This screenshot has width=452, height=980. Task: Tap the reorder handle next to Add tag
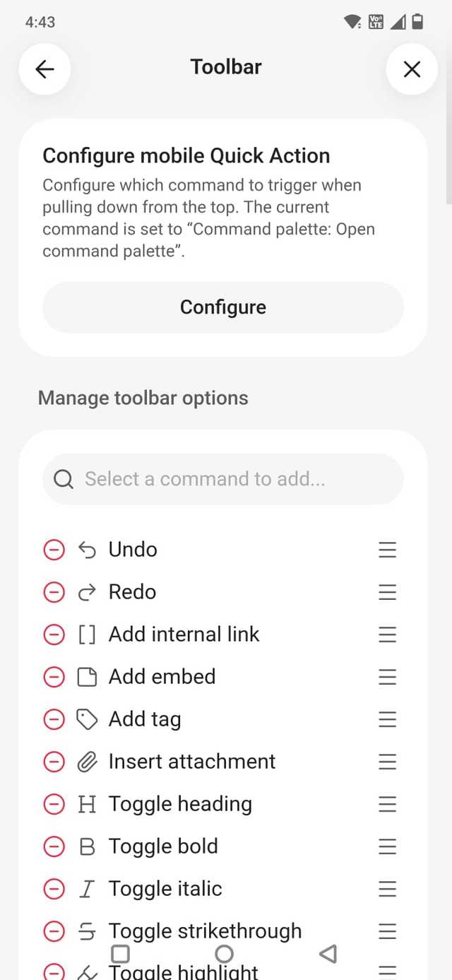click(387, 719)
